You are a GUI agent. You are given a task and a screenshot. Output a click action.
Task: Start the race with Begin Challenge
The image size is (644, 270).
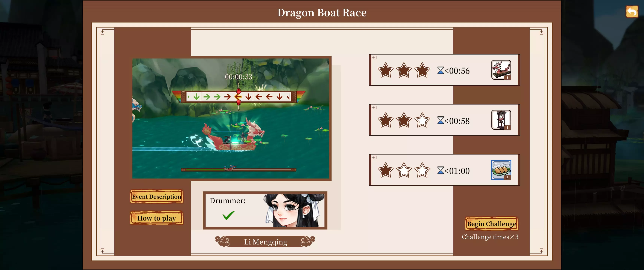point(491,224)
